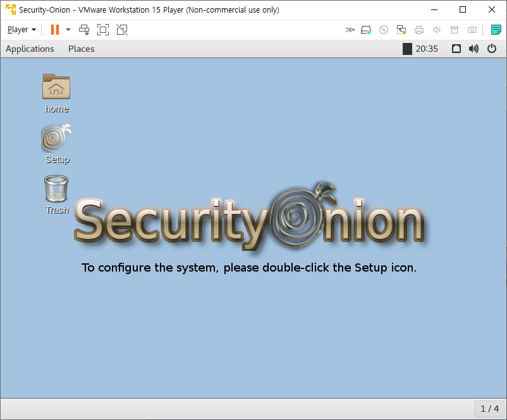Viewport: 507px width, 420px height.
Task: Open the Player menu
Action: [x=21, y=30]
